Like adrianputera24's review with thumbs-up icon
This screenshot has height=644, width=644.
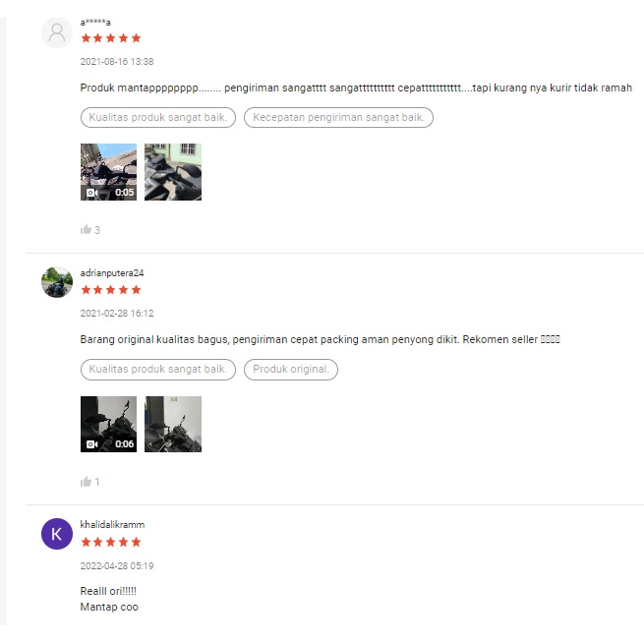[x=86, y=482]
